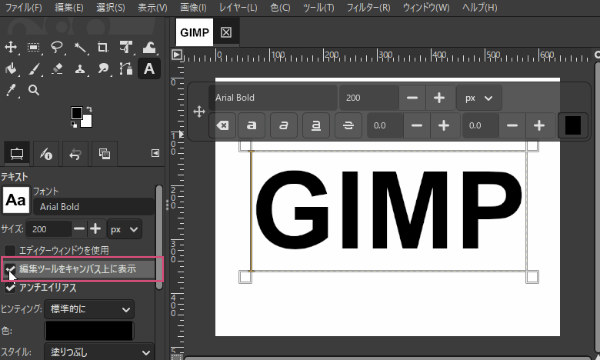
Task: Toggle 編集ツールをキャンバス上に表示 checkbox
Action: click(x=10, y=269)
